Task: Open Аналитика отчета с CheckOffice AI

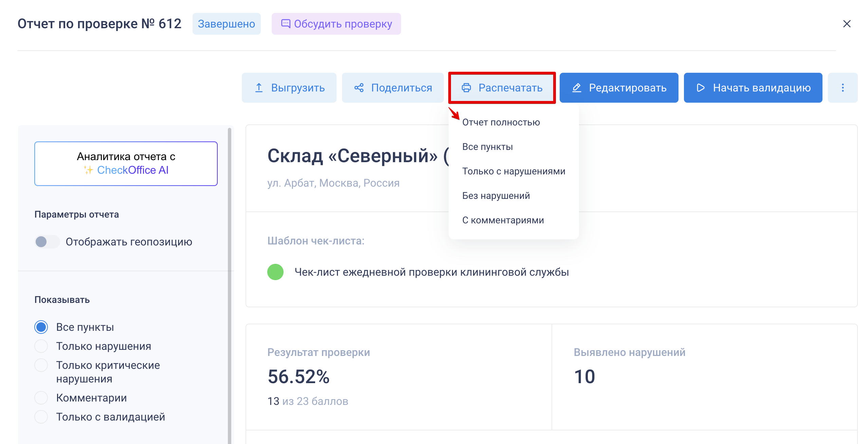Action: (x=126, y=164)
